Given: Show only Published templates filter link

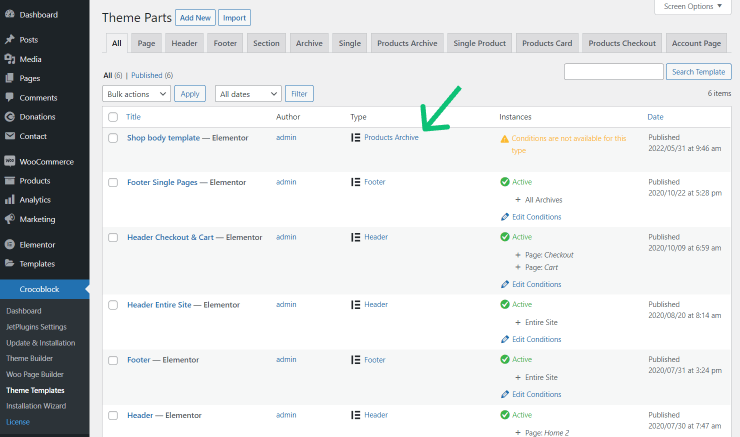Looking at the screenshot, I should pos(147,75).
